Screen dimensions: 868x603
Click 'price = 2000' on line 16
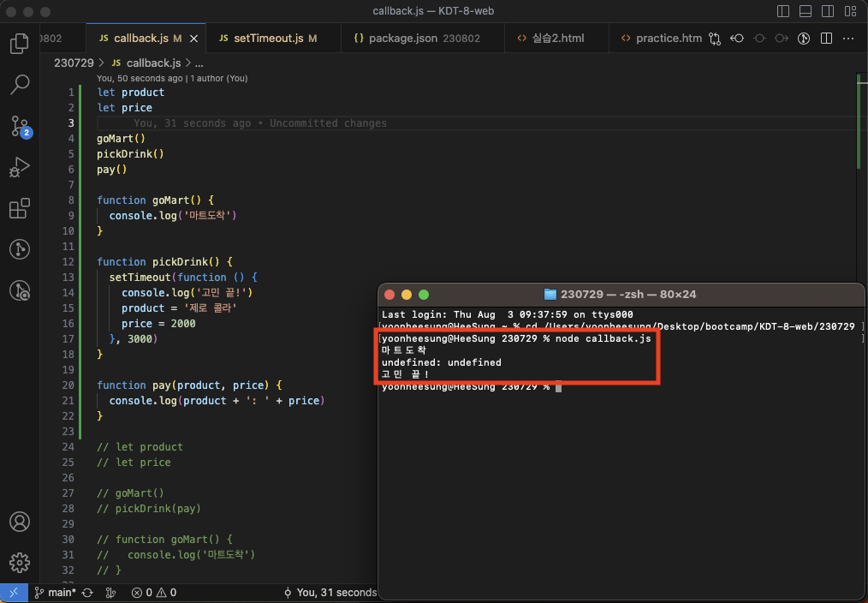click(x=158, y=324)
